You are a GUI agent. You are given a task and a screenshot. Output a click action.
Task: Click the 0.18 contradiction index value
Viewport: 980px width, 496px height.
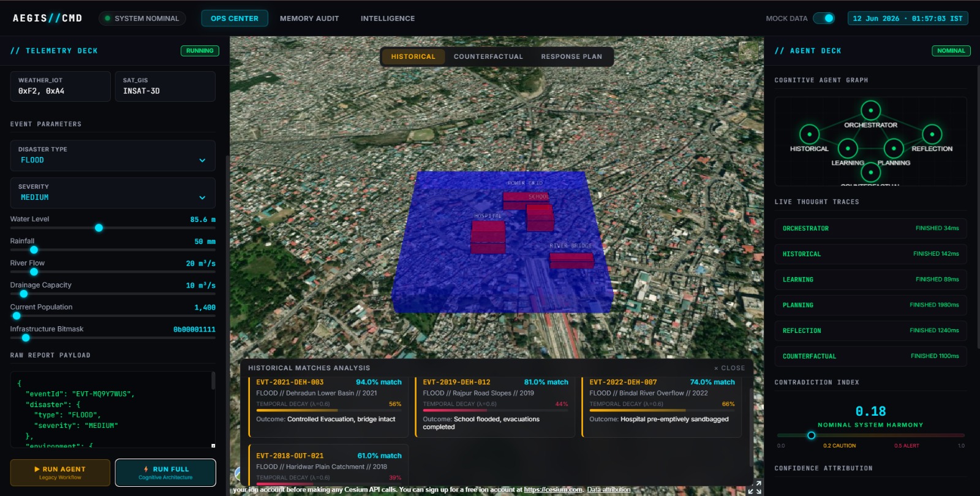[x=870, y=411]
